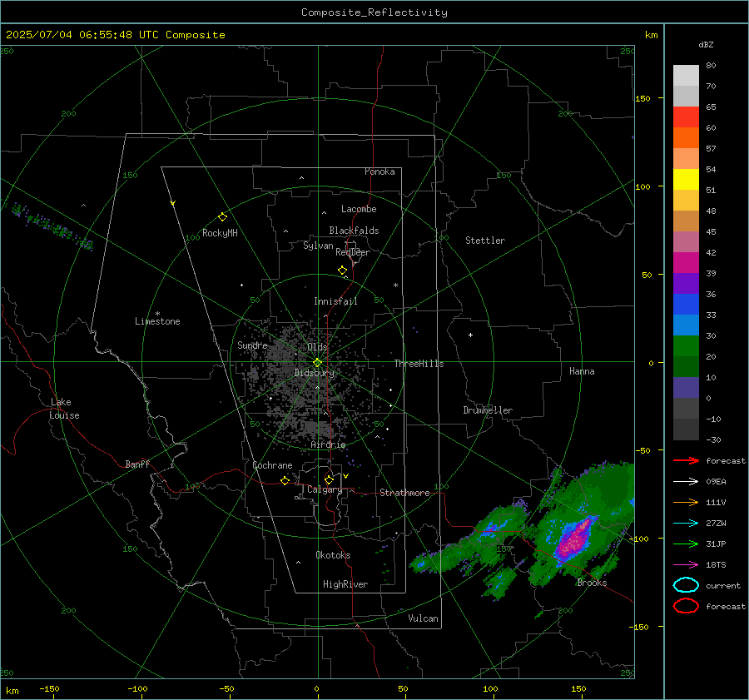Viewport: 749px width, 700px height.
Task: Click the white plus marker west of Hanna
Action: pos(470,335)
